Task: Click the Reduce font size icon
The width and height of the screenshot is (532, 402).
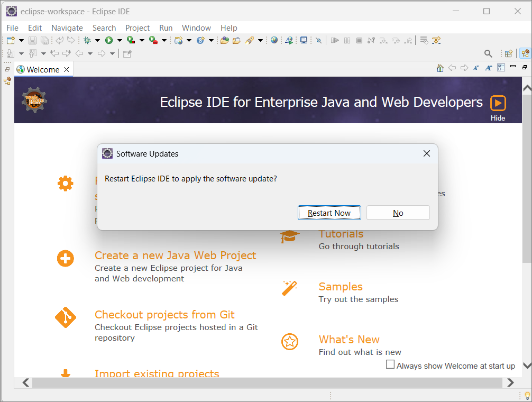Action: pyautogui.click(x=476, y=68)
